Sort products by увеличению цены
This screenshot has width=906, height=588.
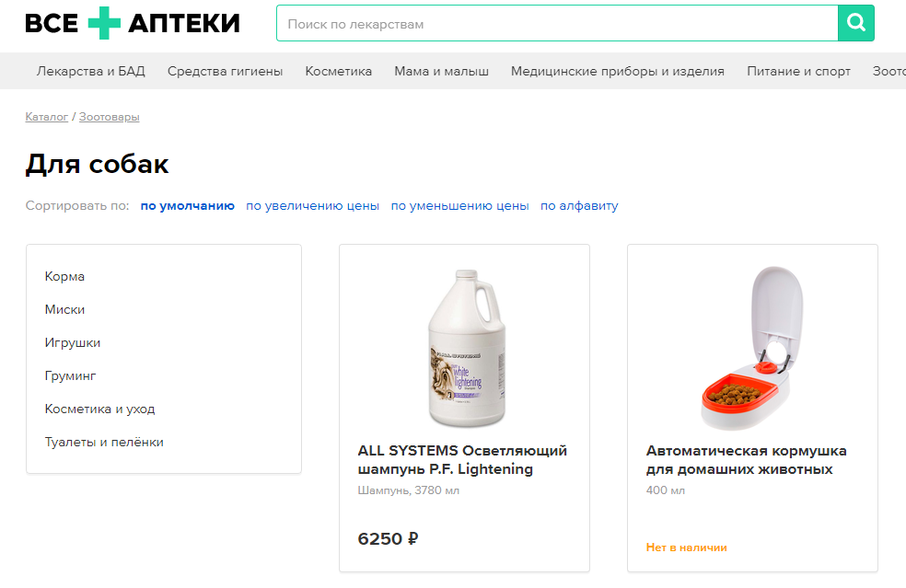(311, 205)
